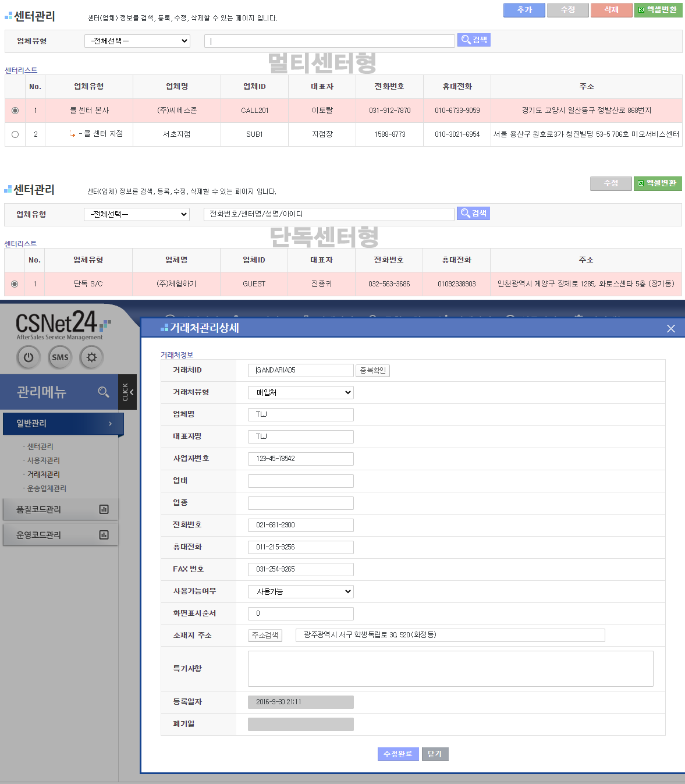Screen dimensions: 685x784
Task: Open settings via the gear icon
Action: pyautogui.click(x=91, y=357)
